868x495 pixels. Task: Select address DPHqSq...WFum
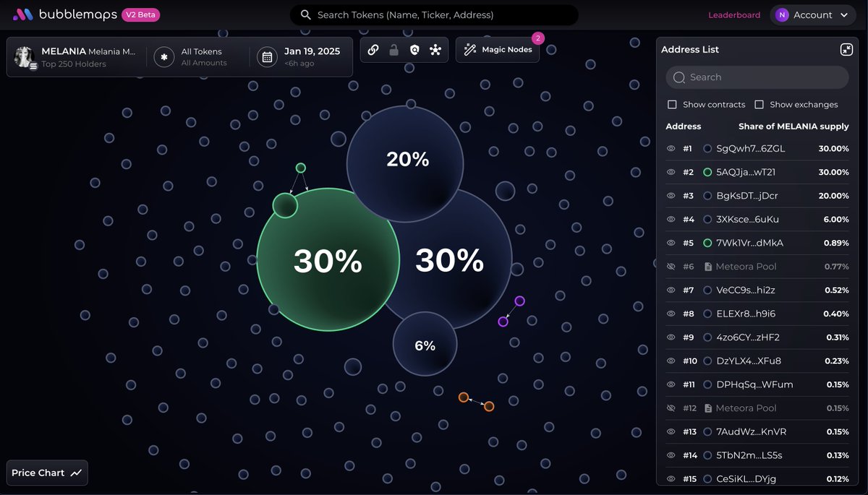pos(754,384)
